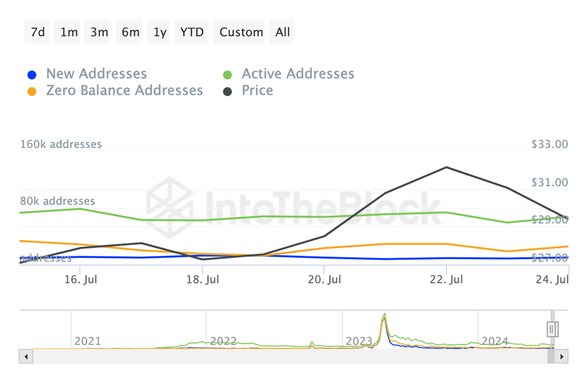Set chart range to 6m

pyautogui.click(x=131, y=32)
